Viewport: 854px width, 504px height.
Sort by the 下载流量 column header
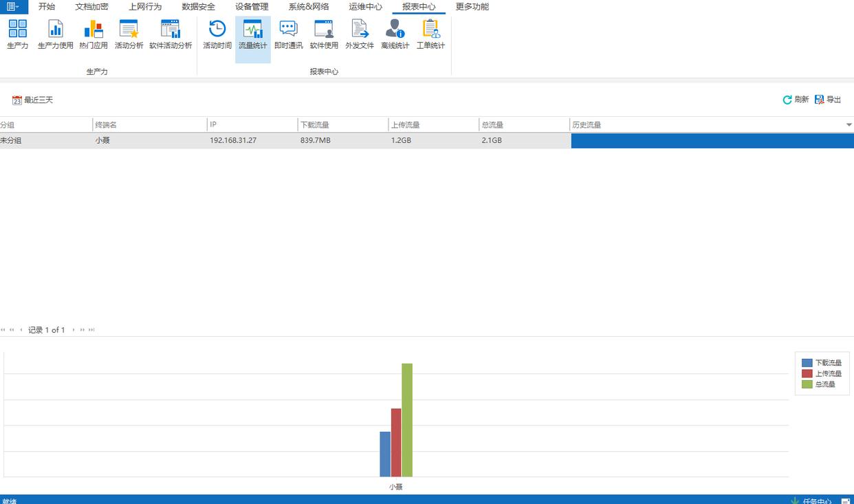pyautogui.click(x=342, y=125)
